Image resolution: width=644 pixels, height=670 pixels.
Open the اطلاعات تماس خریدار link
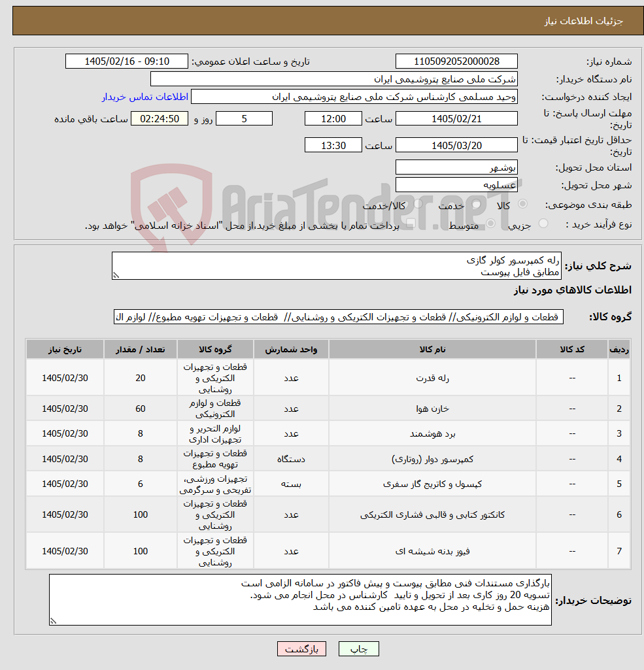coord(145,97)
